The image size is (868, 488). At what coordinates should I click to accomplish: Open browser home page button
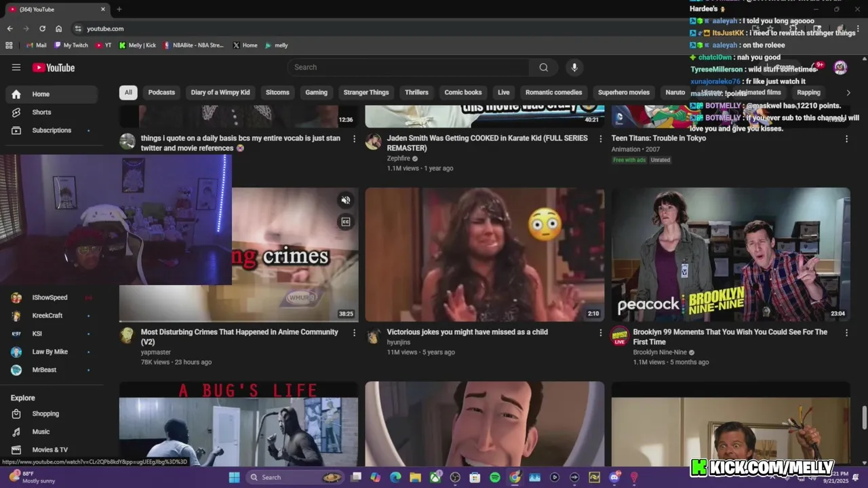pyautogui.click(x=59, y=28)
